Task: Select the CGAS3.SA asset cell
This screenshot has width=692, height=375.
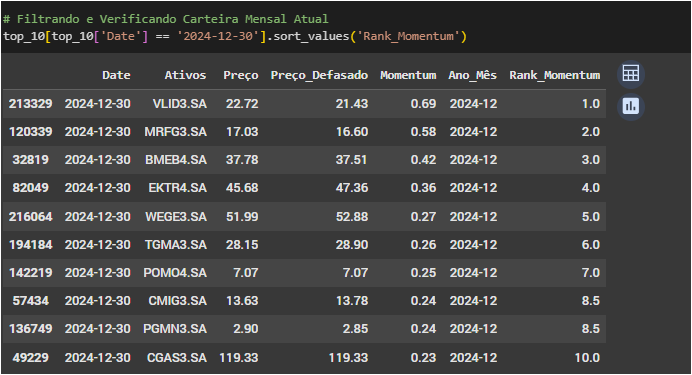Action: click(177, 357)
